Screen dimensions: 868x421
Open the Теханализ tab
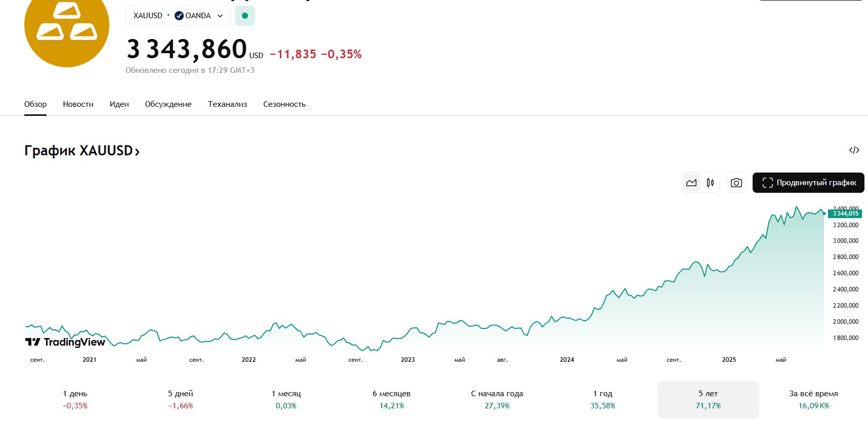point(227,104)
